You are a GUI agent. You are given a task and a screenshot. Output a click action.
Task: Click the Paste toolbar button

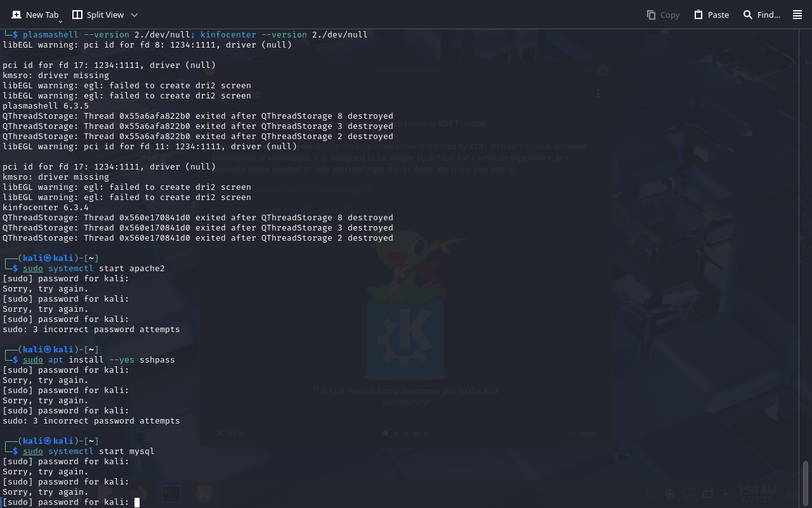pyautogui.click(x=711, y=15)
